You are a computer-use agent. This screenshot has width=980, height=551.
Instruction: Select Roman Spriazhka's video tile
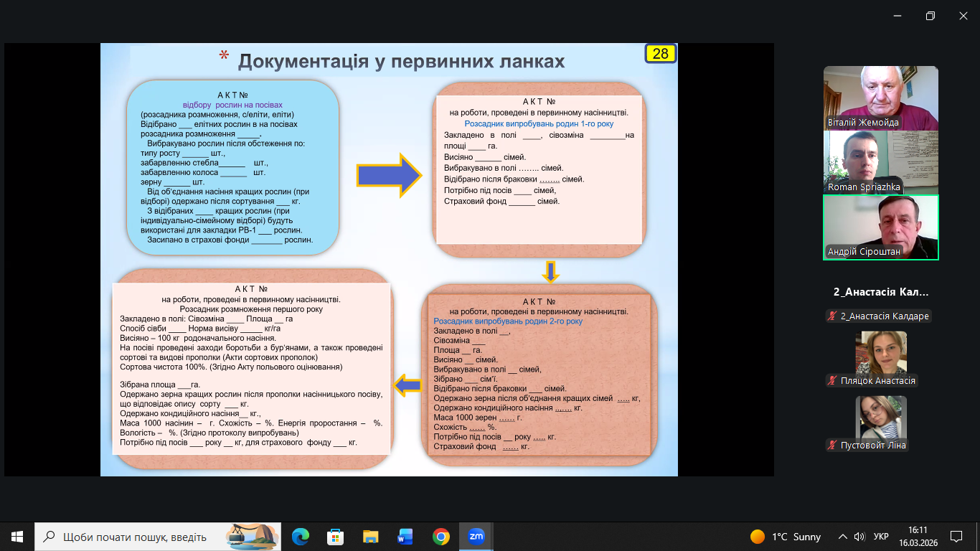pyautogui.click(x=881, y=162)
